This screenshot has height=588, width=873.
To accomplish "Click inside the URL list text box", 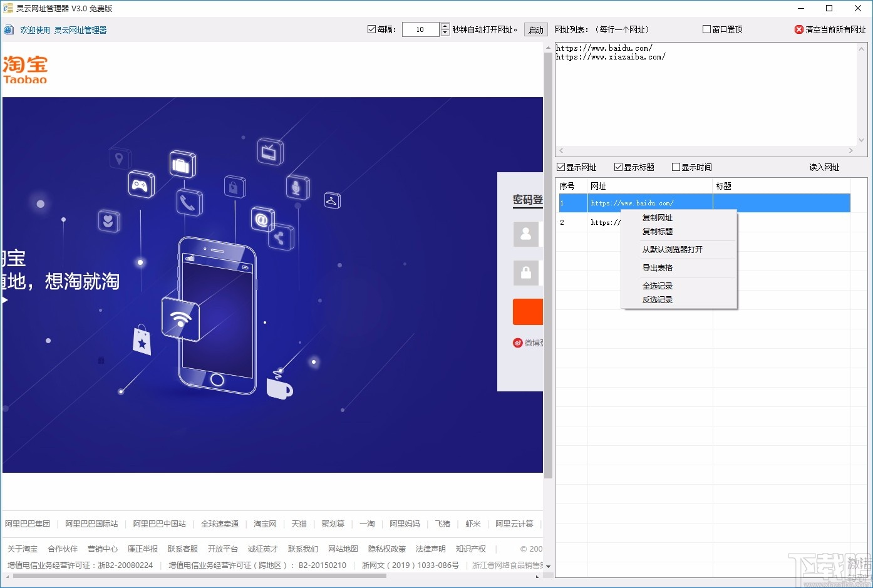I will pyautogui.click(x=706, y=94).
